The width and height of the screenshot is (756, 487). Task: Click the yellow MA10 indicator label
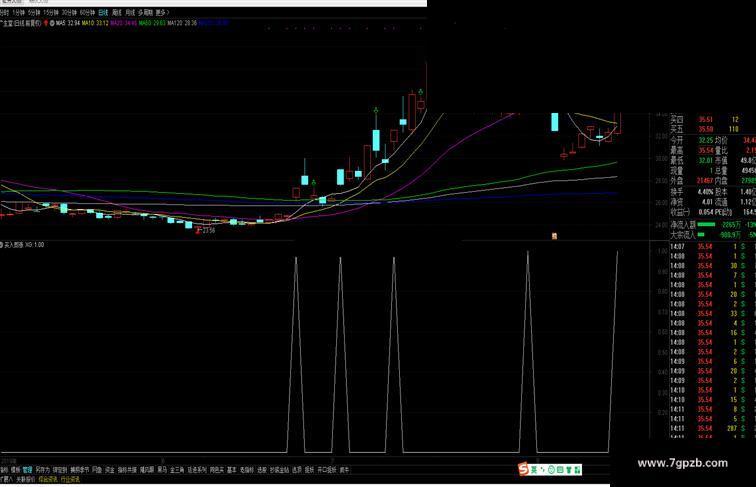[x=95, y=23]
